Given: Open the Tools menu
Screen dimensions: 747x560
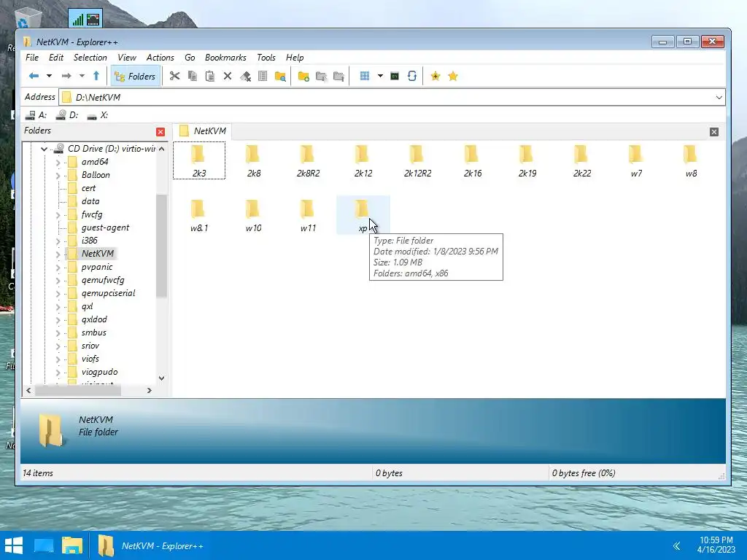Looking at the screenshot, I should 266,57.
